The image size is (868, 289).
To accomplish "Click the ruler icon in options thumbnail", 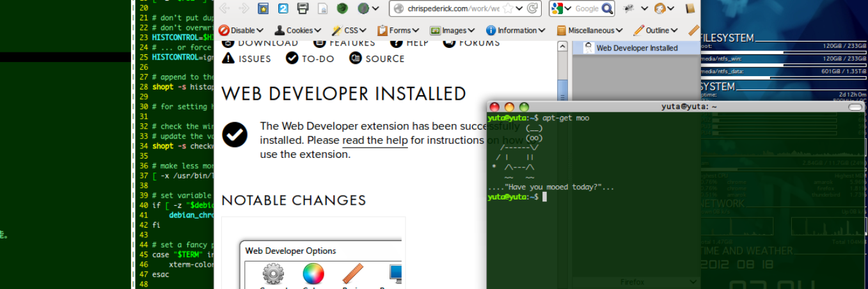I will pyautogui.click(x=353, y=274).
